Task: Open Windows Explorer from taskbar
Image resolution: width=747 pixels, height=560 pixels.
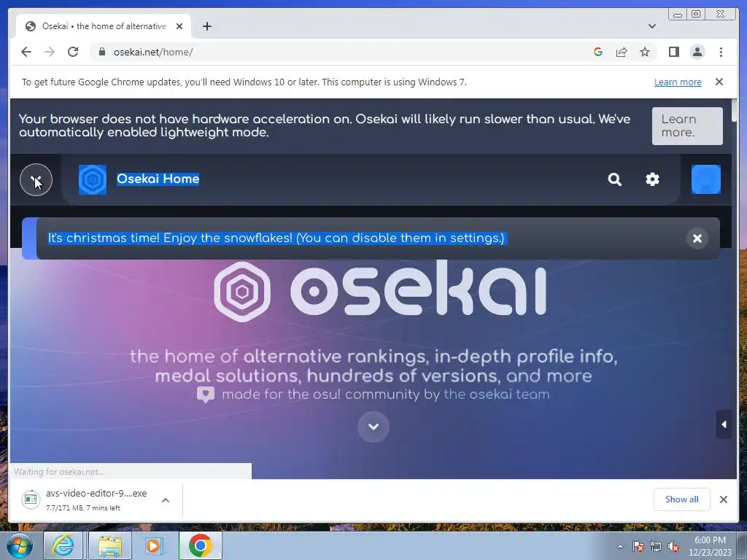Action: (111, 545)
